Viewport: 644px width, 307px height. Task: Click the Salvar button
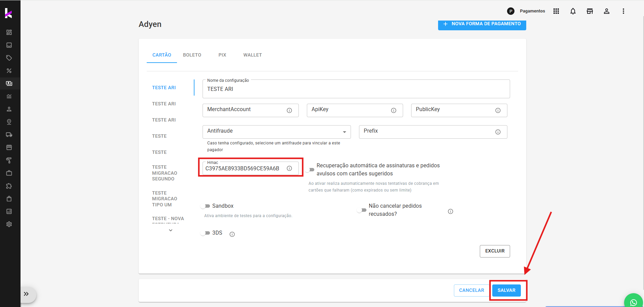[x=507, y=291]
